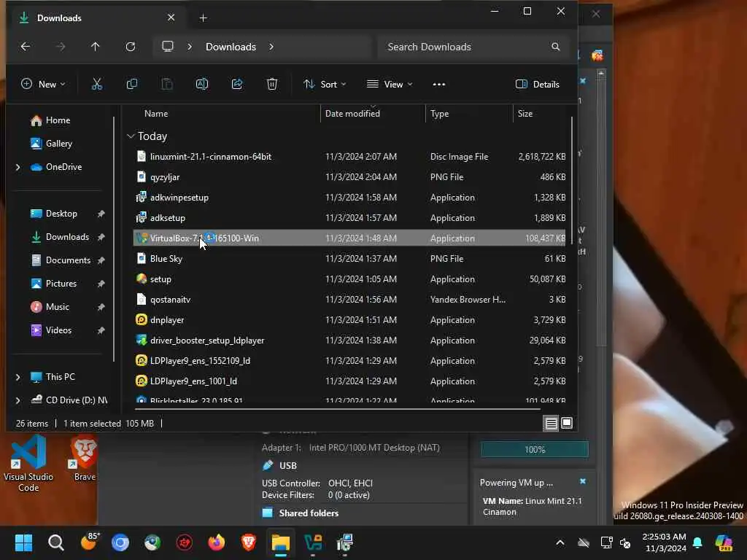Viewport: 747px width, 560px height.
Task: Refresh the Downloads folder view
Action: [130, 47]
